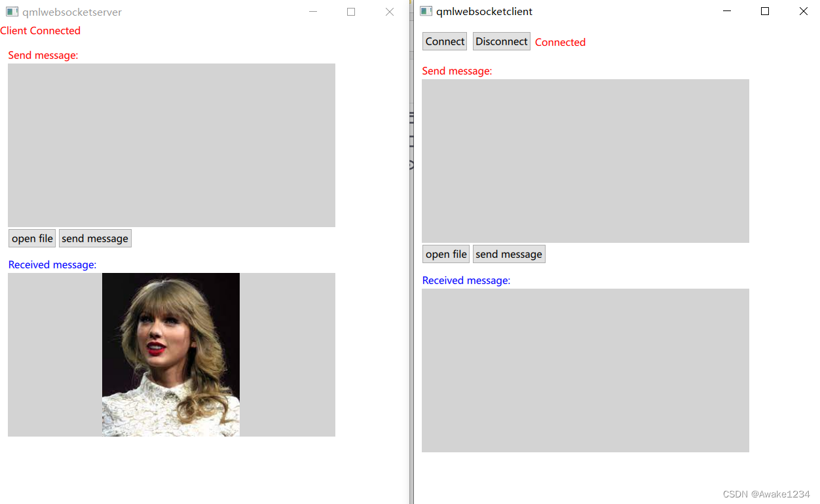
Task: Close the qmlwebsocketclient window
Action: click(803, 11)
